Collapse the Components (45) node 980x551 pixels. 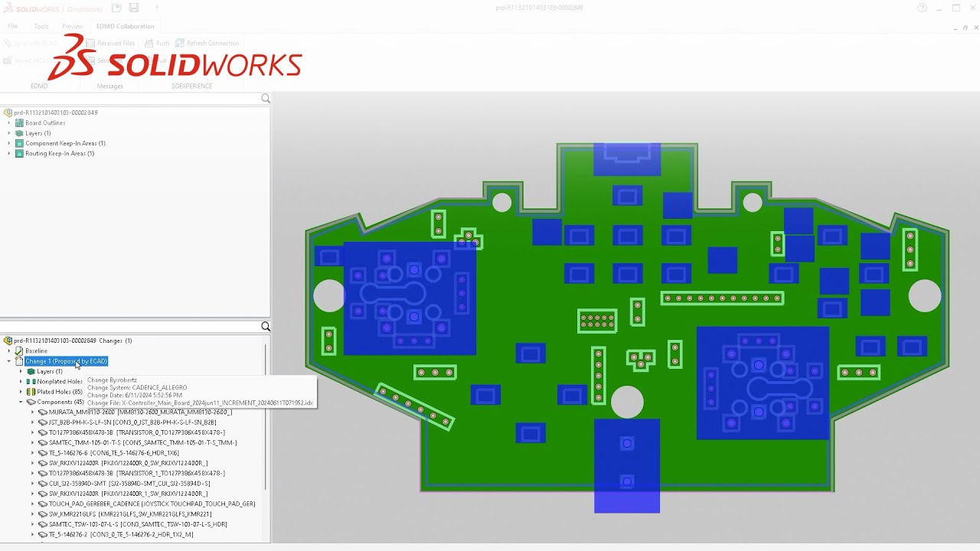pyautogui.click(x=21, y=403)
